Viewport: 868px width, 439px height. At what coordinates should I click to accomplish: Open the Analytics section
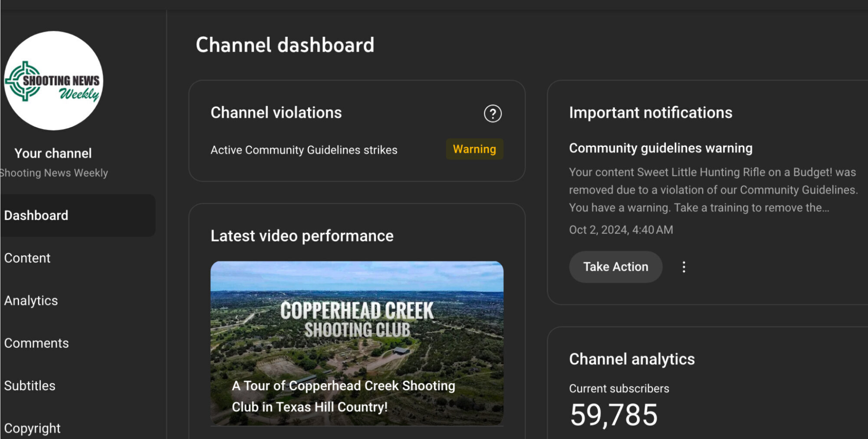[32, 300]
